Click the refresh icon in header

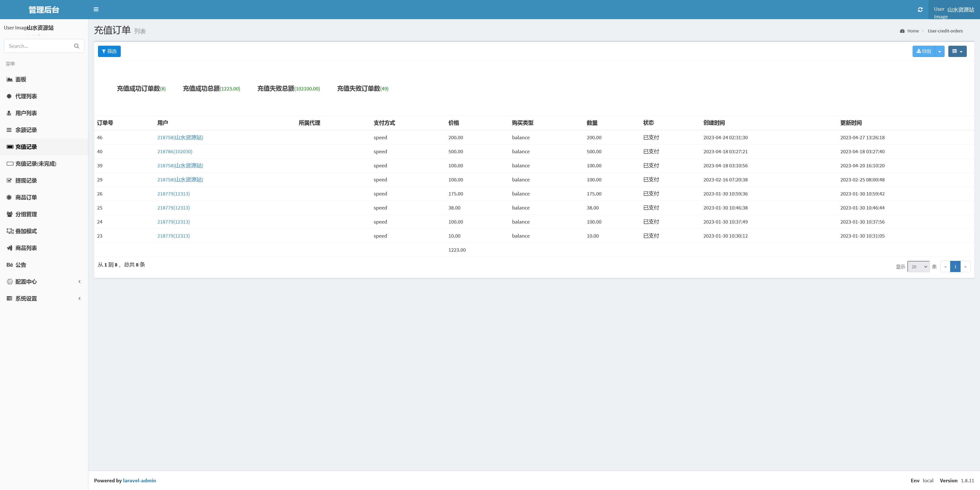coord(920,9)
